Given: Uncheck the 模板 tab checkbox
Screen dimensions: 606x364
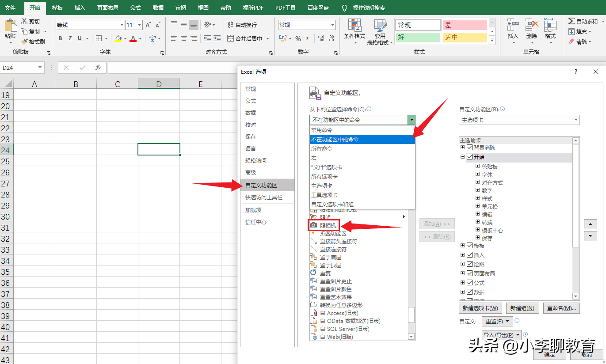Looking at the screenshot, I should pyautogui.click(x=470, y=246).
